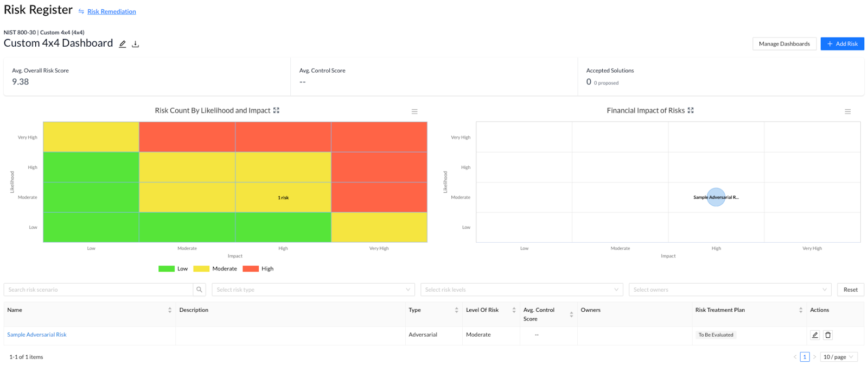Edit the Sample Adversarial Risk row

point(815,335)
